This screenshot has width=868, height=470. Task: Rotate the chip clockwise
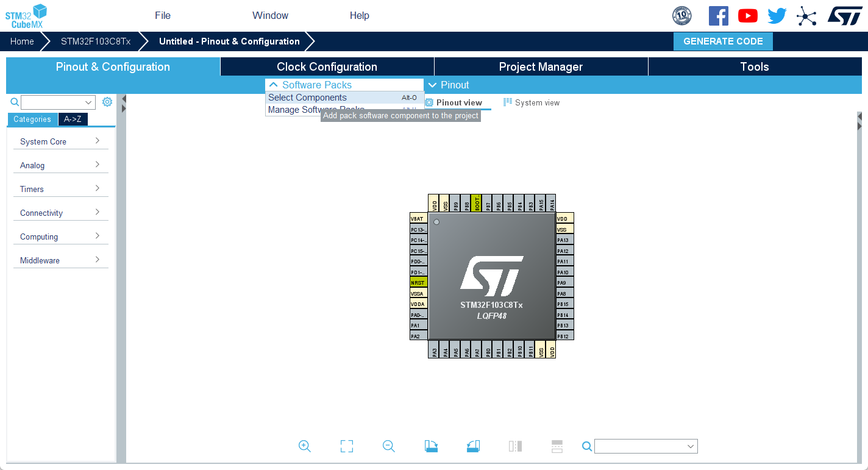pos(431,446)
